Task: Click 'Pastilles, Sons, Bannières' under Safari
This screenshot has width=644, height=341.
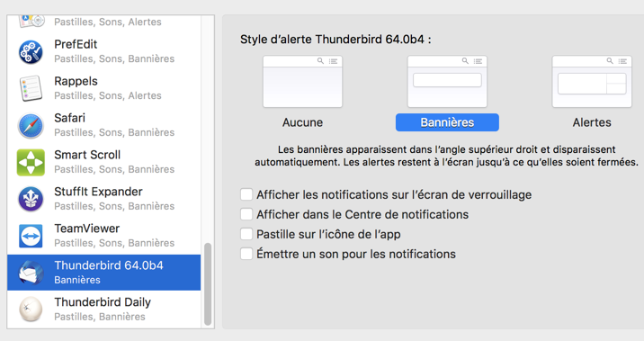Action: pyautogui.click(x=114, y=132)
